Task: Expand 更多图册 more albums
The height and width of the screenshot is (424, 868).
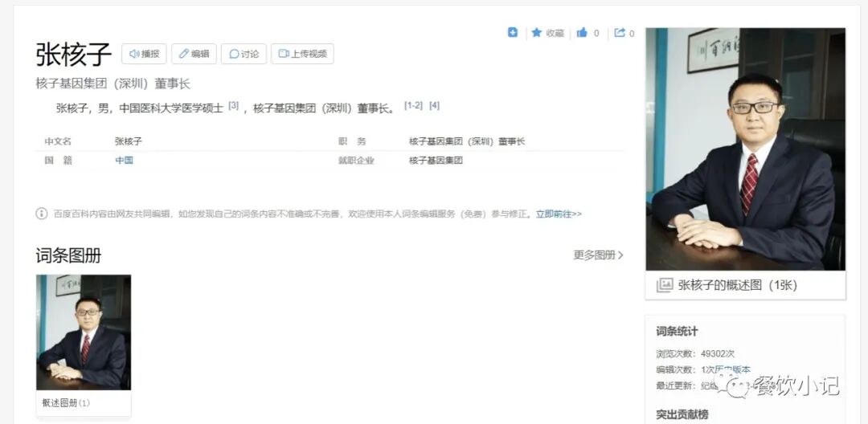Action: coord(599,255)
